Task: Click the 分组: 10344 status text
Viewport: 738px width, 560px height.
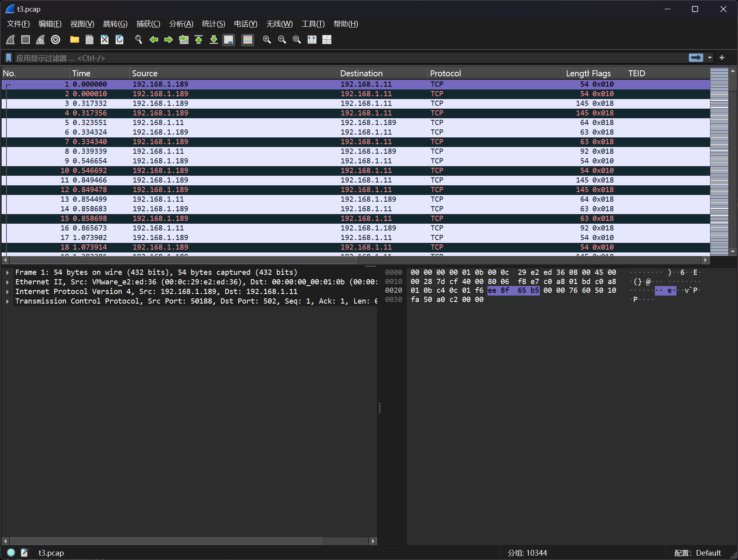Action: point(527,553)
